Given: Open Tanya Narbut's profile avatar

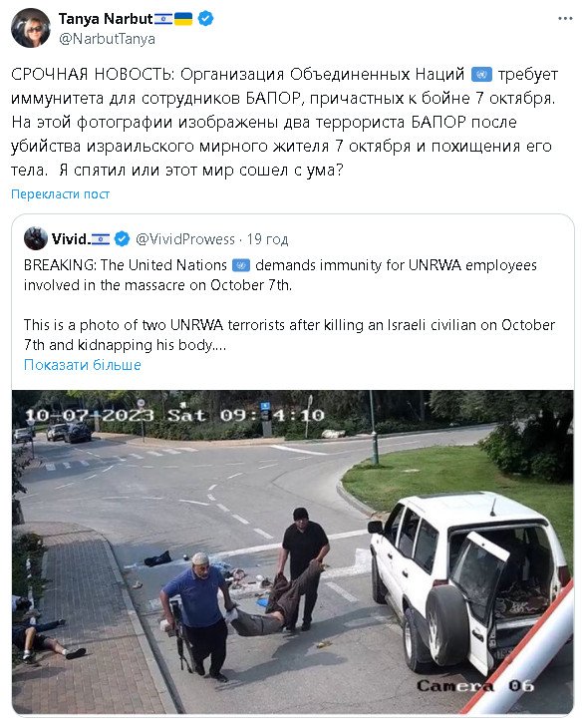Looking at the screenshot, I should [x=30, y=27].
